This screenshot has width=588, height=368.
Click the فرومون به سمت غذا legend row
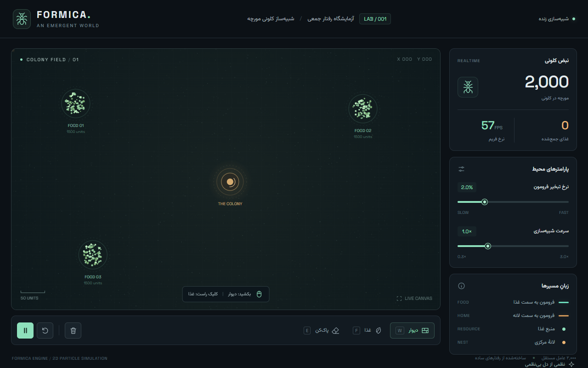click(x=513, y=302)
